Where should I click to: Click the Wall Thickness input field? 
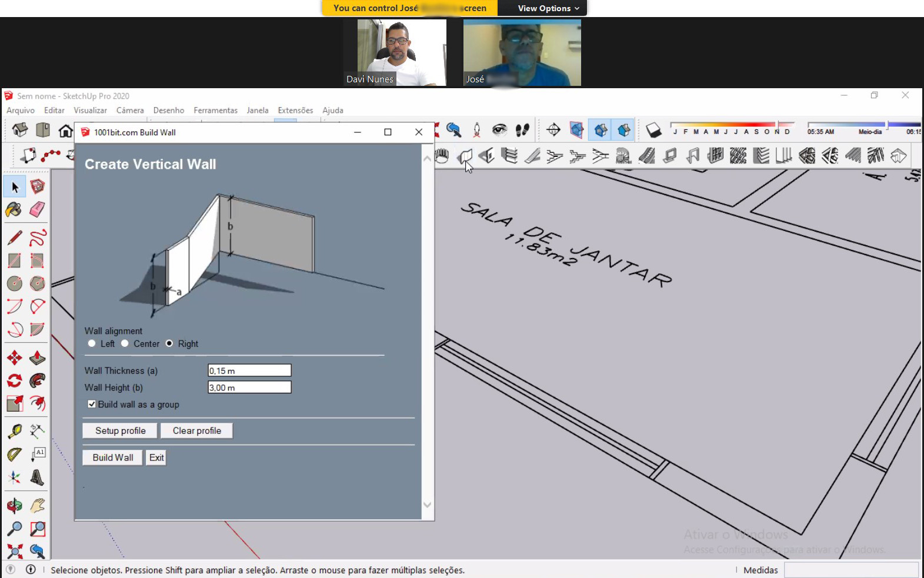[249, 370]
